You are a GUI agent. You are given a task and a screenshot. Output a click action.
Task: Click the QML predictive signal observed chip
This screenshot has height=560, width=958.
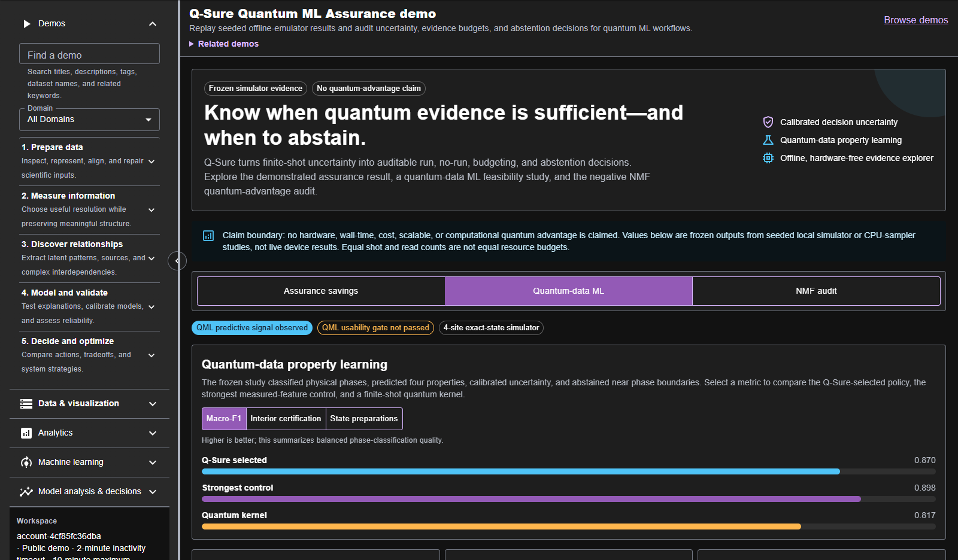(x=252, y=328)
